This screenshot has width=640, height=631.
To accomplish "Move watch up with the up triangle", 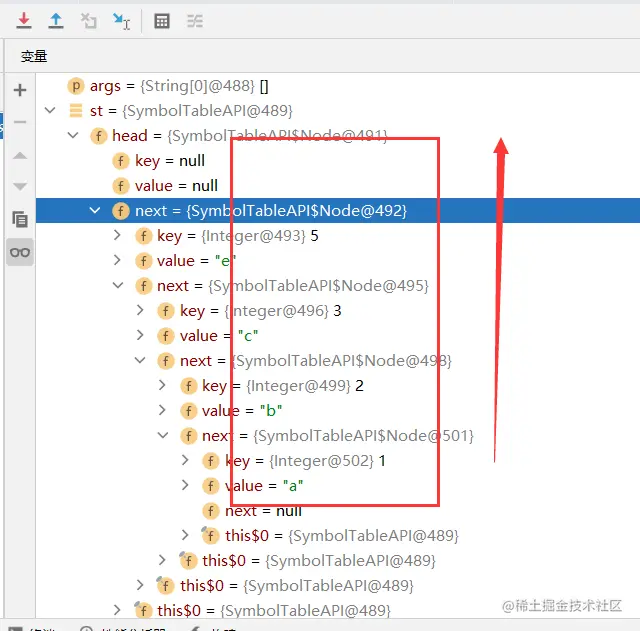I will point(20,156).
